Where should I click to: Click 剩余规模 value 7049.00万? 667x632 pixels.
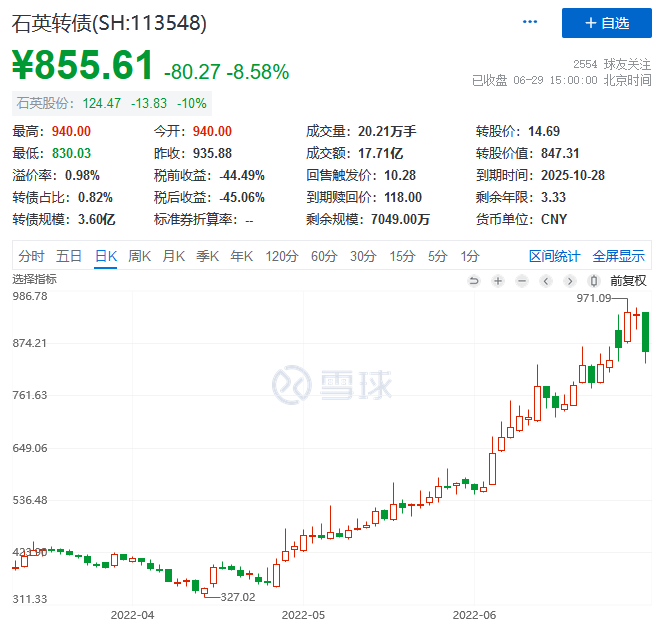pos(400,220)
